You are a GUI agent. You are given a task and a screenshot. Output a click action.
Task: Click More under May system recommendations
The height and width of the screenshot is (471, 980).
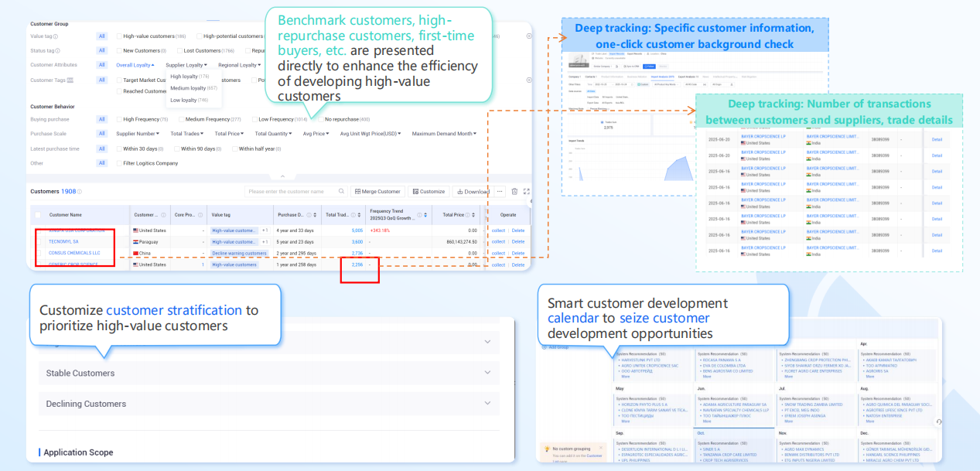pyautogui.click(x=625, y=422)
